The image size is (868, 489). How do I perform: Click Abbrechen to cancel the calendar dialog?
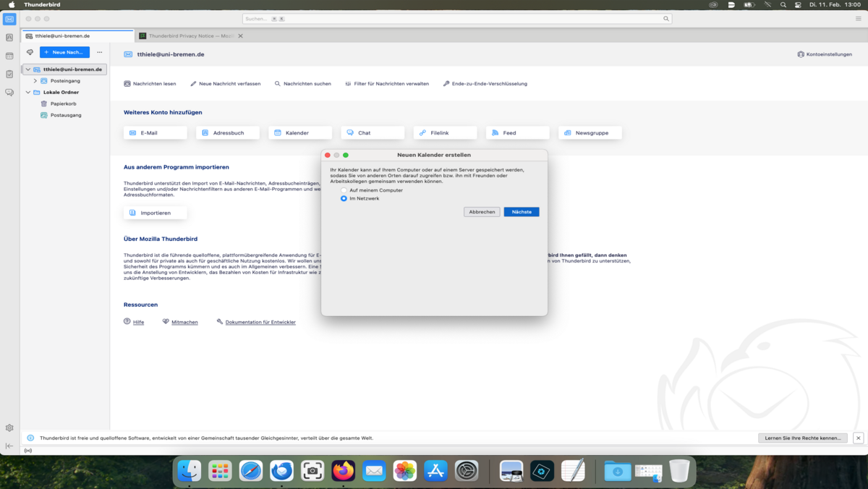tap(482, 212)
